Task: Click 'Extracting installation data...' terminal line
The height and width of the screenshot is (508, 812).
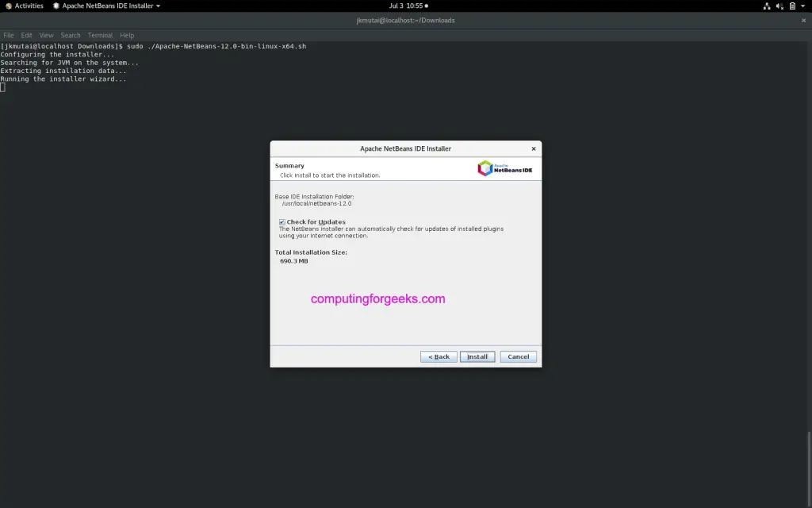Action: click(63, 71)
